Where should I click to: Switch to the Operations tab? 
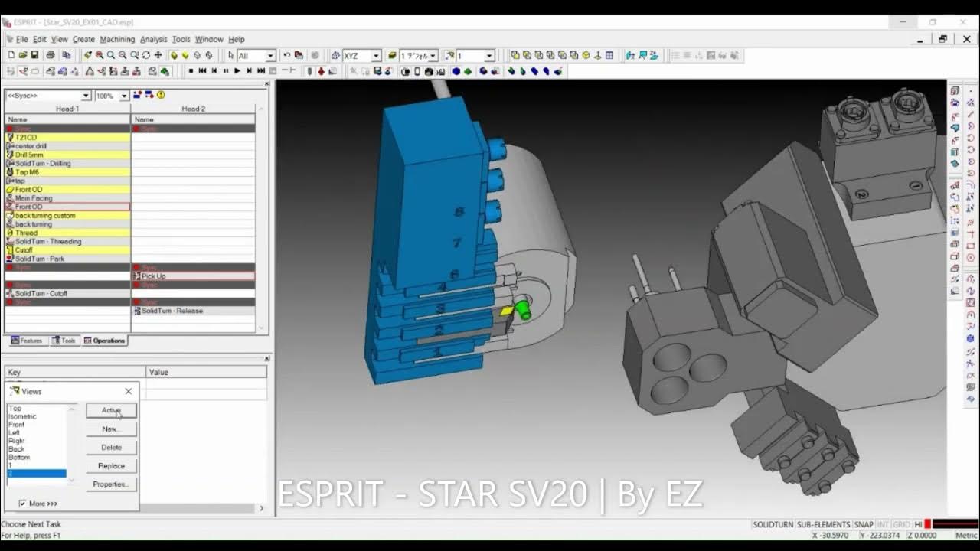coord(105,341)
